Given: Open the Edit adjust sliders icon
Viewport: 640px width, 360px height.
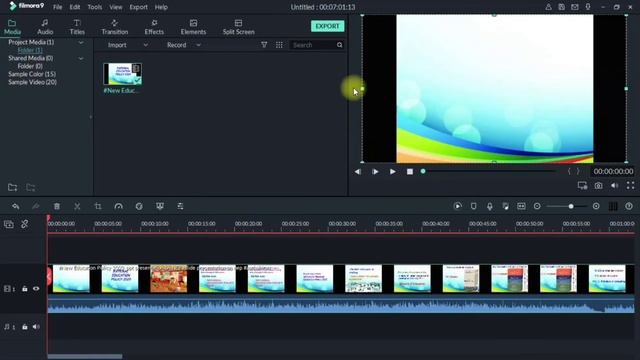Looking at the screenshot, I should (x=180, y=207).
